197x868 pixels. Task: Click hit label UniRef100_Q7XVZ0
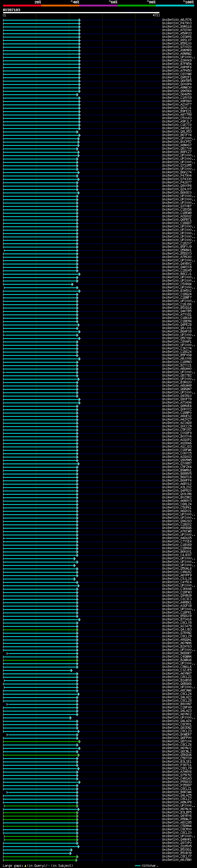point(177,47)
